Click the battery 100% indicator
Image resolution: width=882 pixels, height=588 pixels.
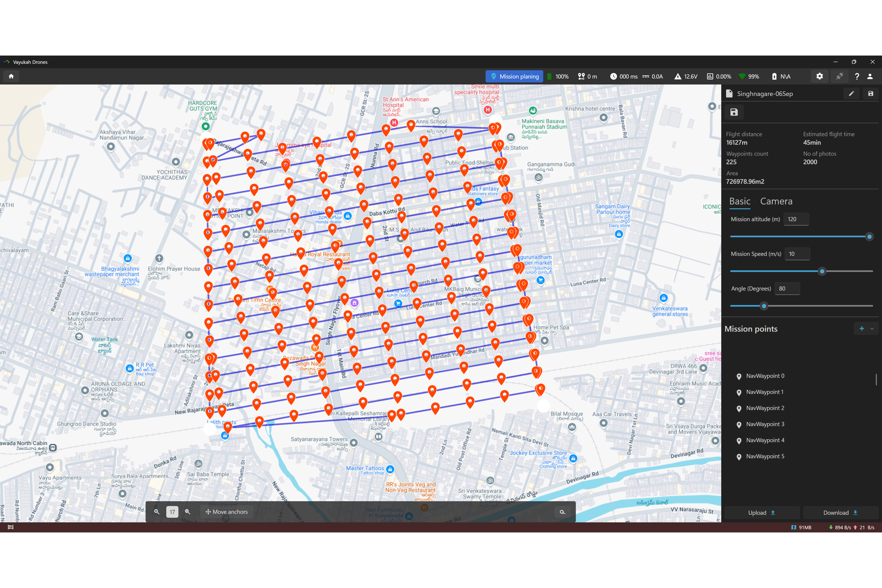point(558,77)
